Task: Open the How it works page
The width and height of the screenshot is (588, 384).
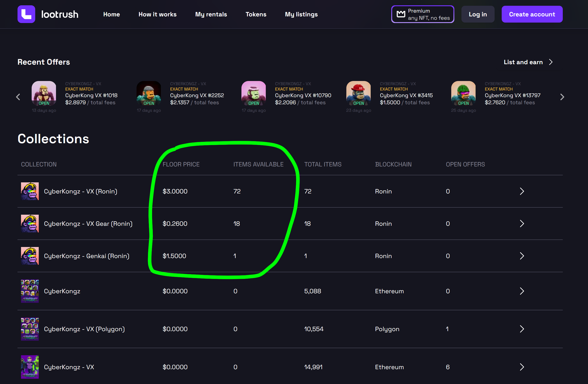Action: 157,14
